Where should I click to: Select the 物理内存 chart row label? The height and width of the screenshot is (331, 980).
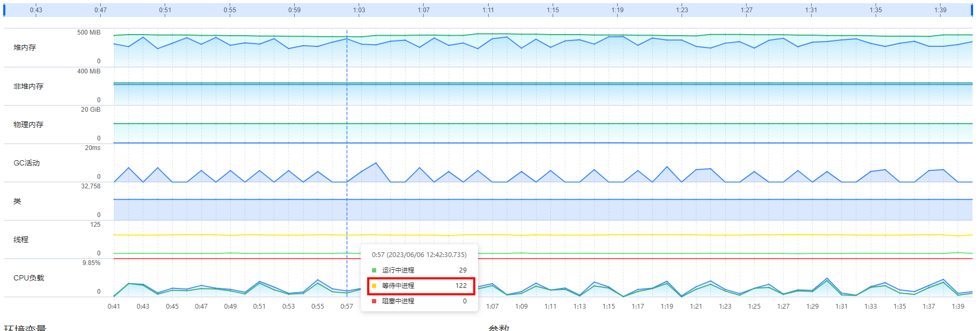pos(28,125)
